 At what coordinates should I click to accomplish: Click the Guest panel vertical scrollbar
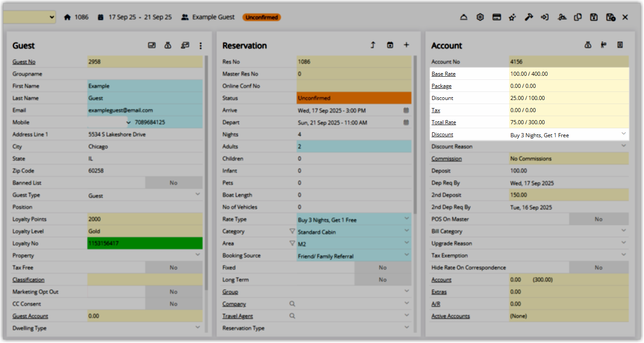(x=206, y=173)
